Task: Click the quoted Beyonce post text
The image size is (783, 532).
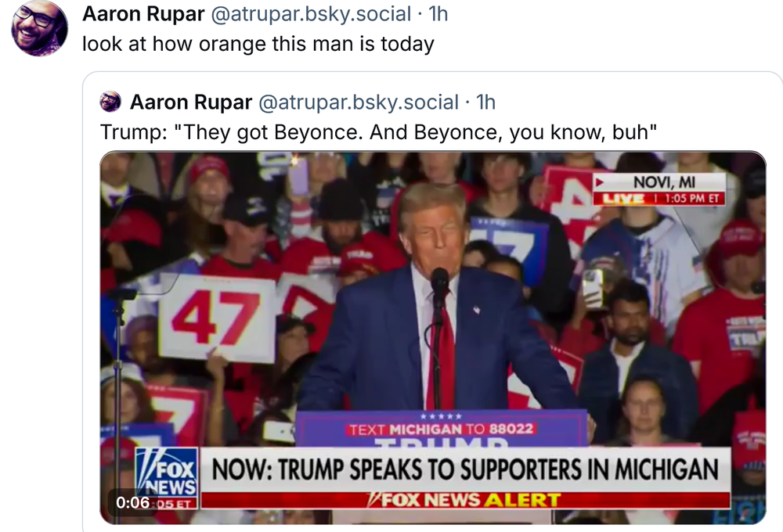Action: pyautogui.click(x=378, y=132)
